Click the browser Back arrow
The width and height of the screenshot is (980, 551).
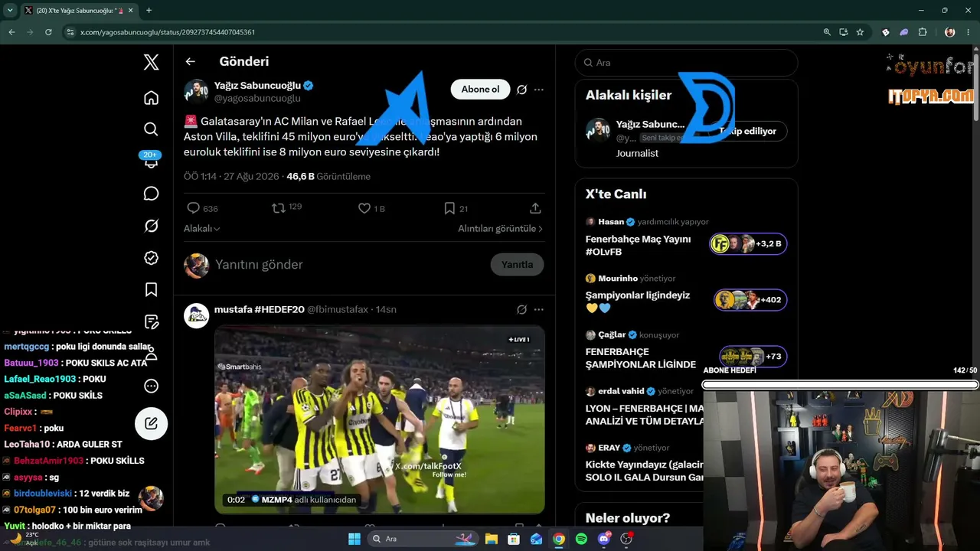(11, 32)
